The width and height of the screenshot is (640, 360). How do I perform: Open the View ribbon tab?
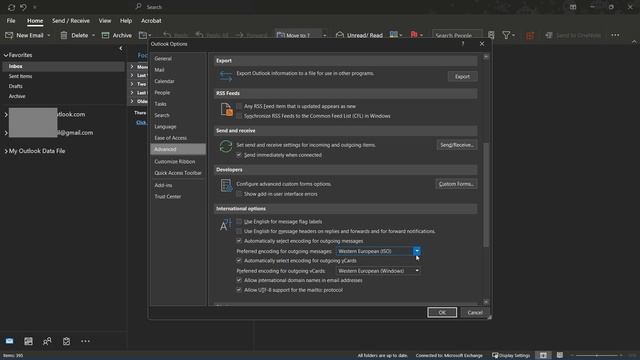104,20
